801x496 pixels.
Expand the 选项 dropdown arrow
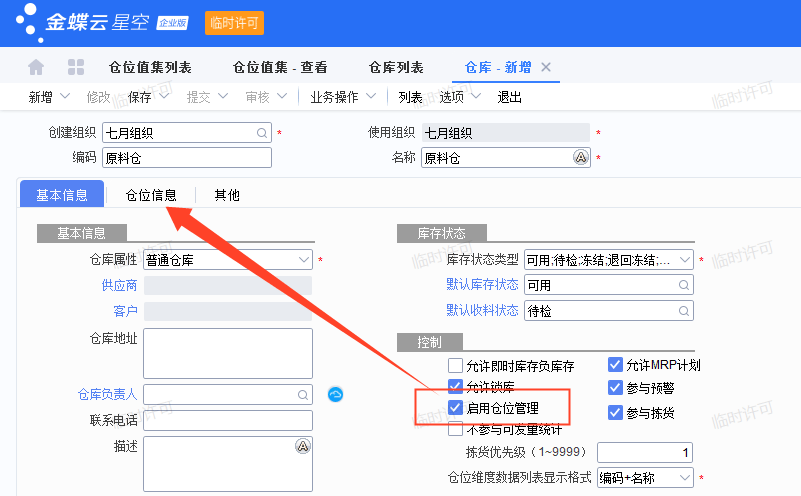click(476, 96)
